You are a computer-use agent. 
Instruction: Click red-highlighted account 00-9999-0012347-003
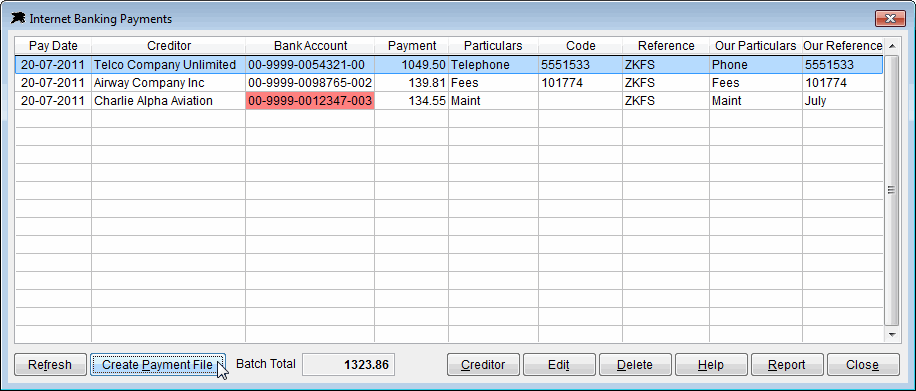[310, 101]
